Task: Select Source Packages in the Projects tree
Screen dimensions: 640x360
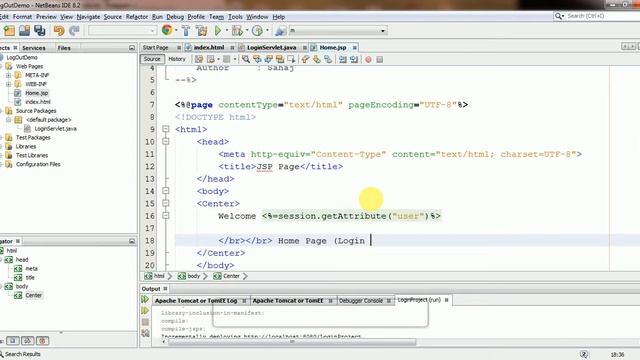Action: coord(36,111)
